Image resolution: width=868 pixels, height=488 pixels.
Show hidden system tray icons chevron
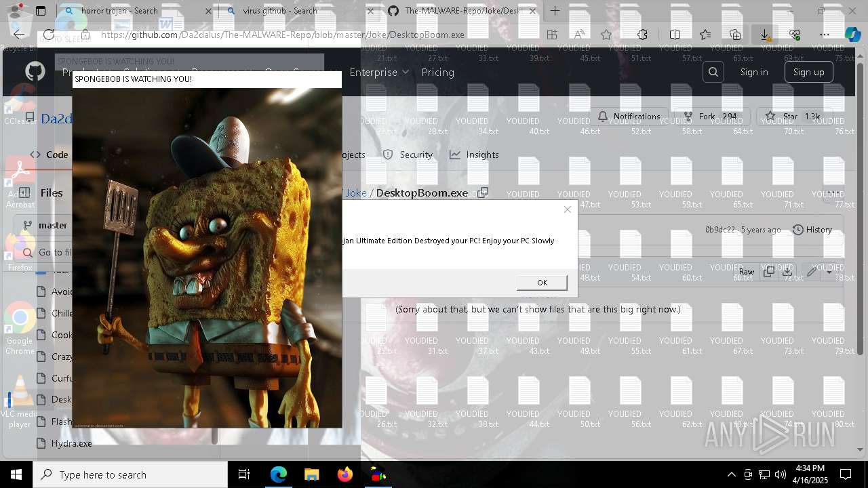point(731,474)
